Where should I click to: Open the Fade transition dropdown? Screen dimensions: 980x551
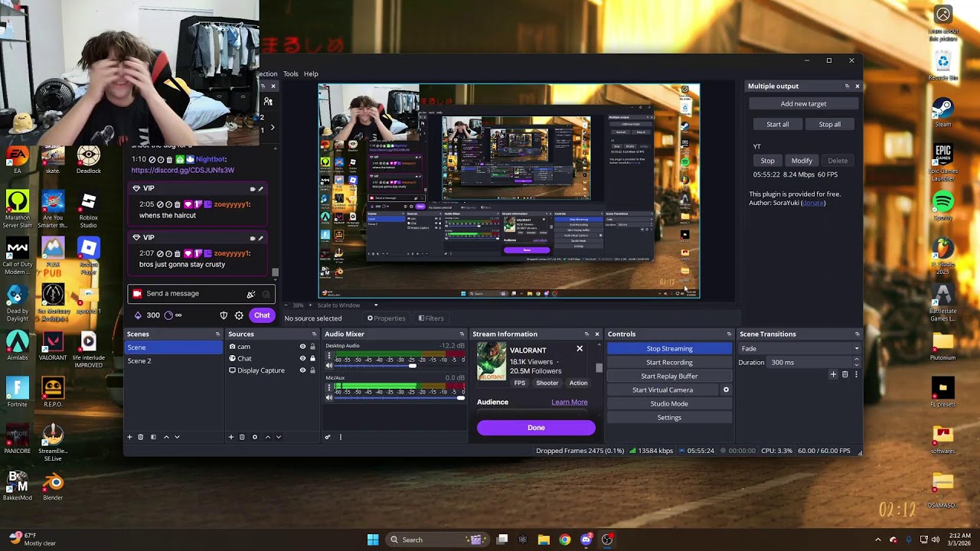coord(799,349)
